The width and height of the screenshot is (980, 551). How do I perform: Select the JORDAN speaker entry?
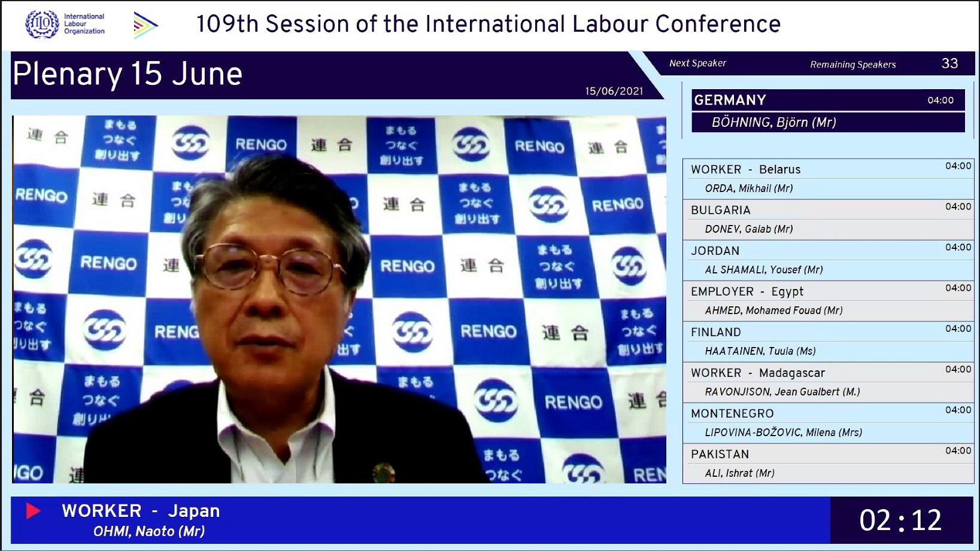click(828, 260)
